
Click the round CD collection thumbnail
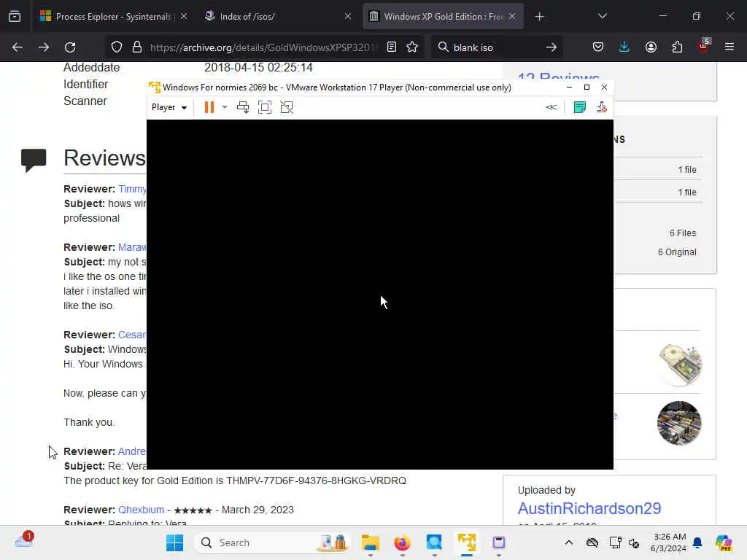point(679,423)
